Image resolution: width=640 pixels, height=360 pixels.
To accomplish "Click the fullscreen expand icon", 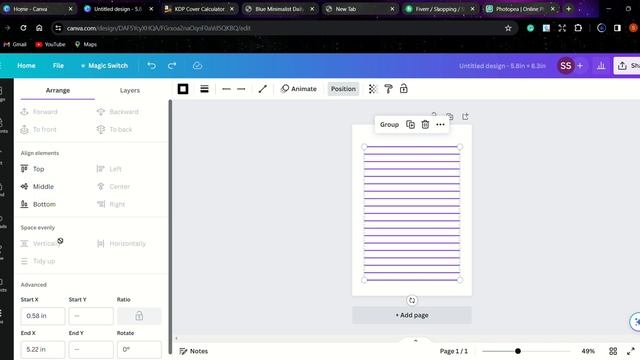I will point(631,351).
